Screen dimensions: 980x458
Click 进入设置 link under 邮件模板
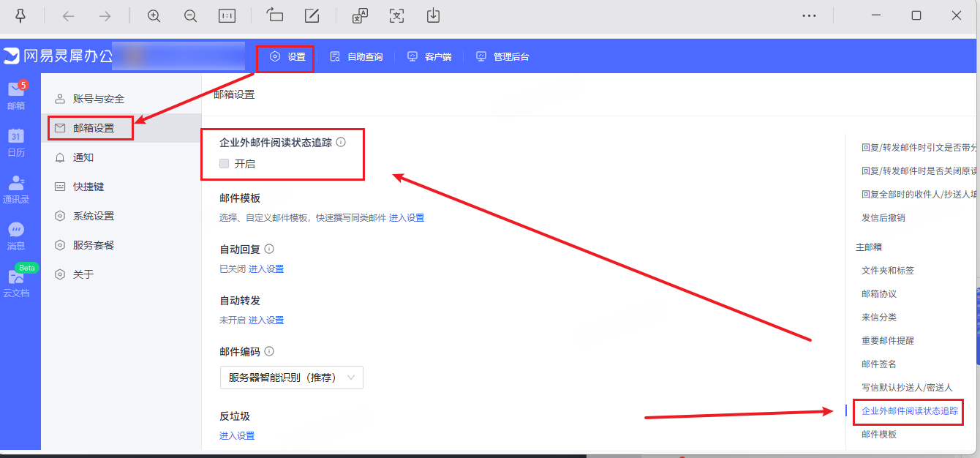tap(407, 218)
